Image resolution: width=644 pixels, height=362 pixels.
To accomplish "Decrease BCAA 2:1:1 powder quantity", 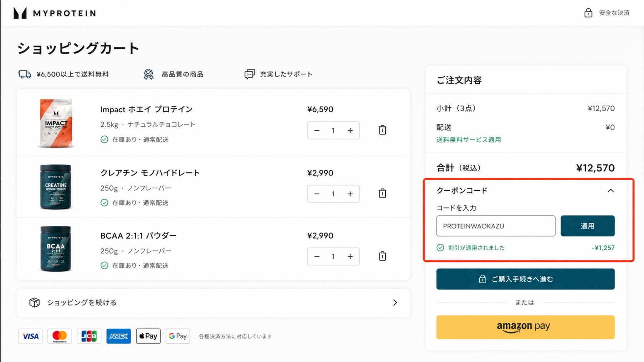I will click(317, 256).
